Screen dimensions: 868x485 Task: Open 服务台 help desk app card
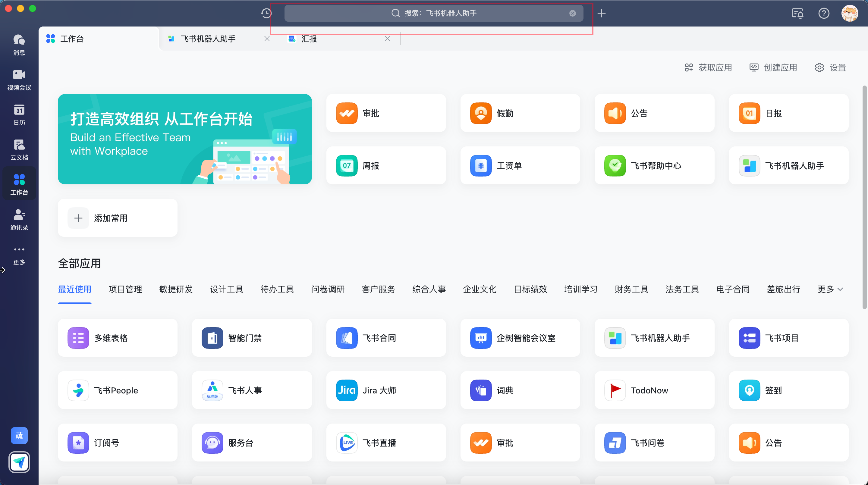(252, 443)
